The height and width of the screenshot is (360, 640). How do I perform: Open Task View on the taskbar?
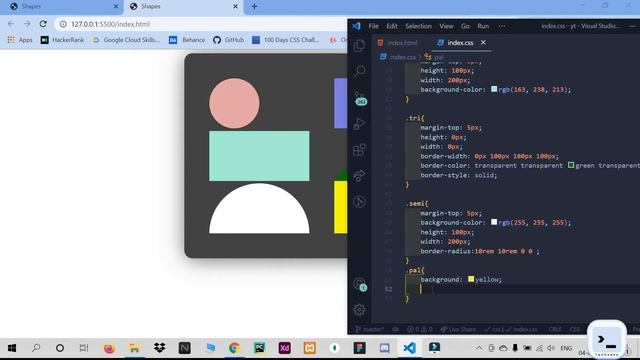[x=84, y=348]
